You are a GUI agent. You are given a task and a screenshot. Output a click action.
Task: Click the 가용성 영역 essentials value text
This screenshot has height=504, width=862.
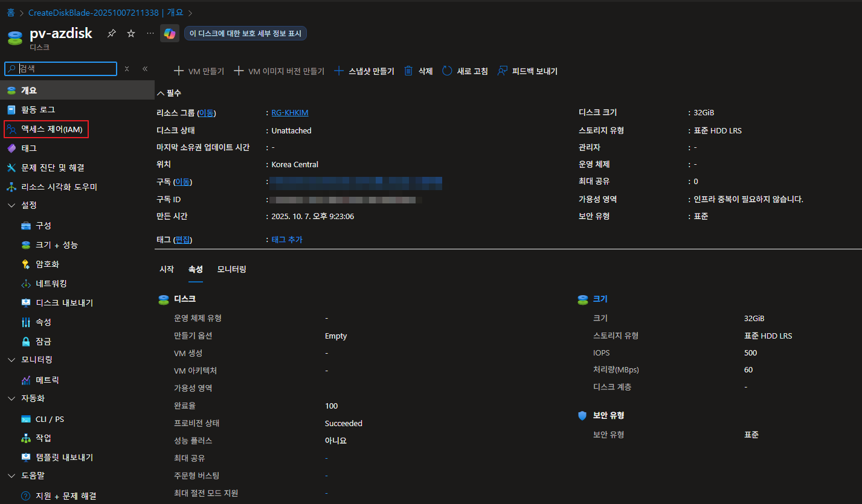[x=748, y=199]
